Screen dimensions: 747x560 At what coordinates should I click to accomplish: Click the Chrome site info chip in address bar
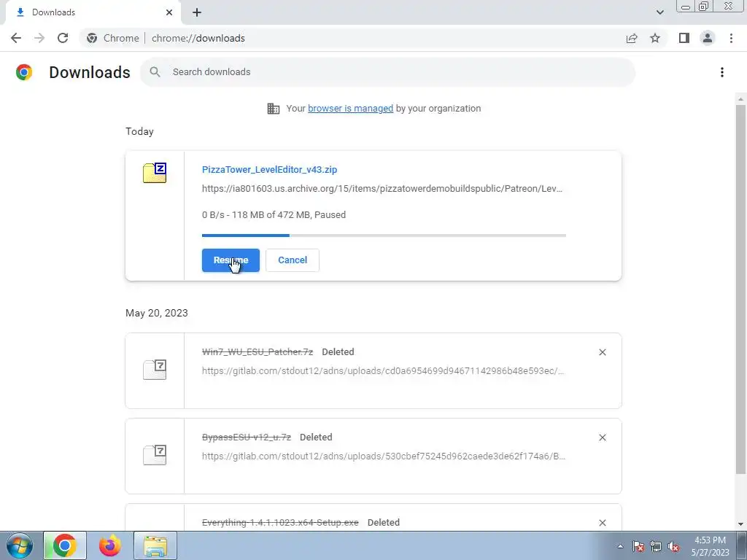pos(113,38)
